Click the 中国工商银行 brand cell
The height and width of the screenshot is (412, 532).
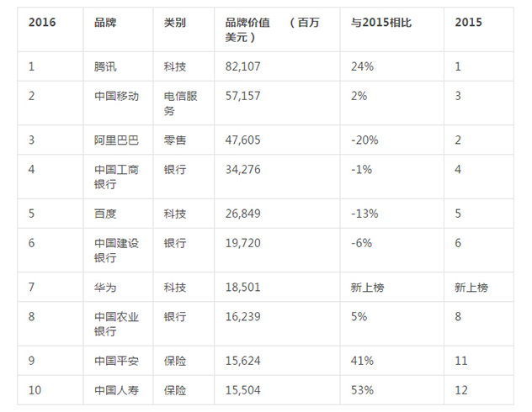[116, 177]
